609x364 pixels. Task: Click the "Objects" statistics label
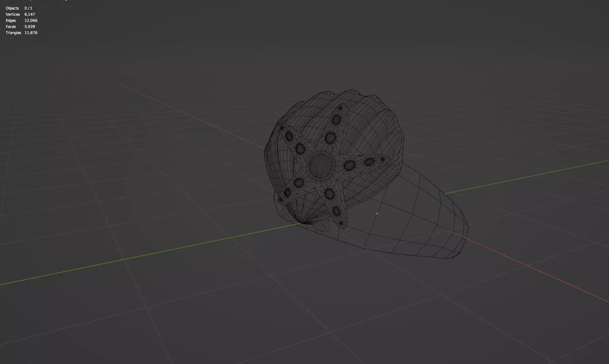tap(12, 8)
